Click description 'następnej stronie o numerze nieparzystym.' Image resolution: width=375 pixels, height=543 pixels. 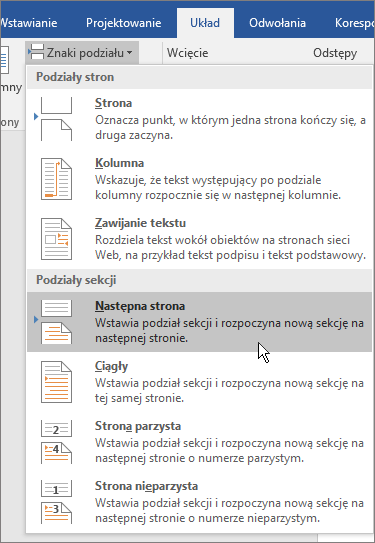(x=207, y=518)
